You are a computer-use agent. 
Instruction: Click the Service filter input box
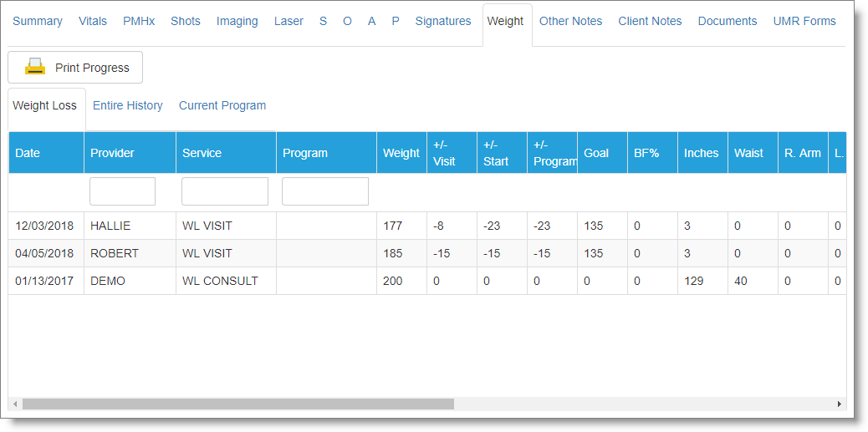pyautogui.click(x=225, y=191)
